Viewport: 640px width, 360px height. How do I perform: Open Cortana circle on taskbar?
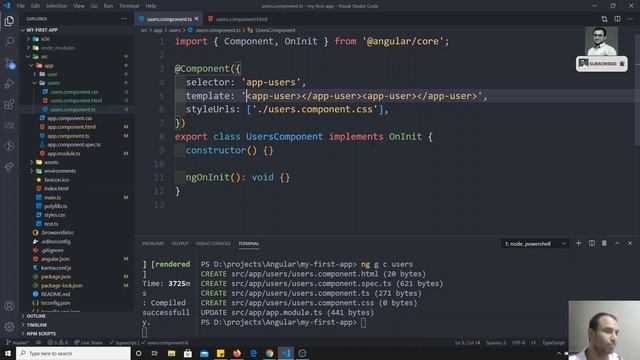pyautogui.click(x=138, y=353)
